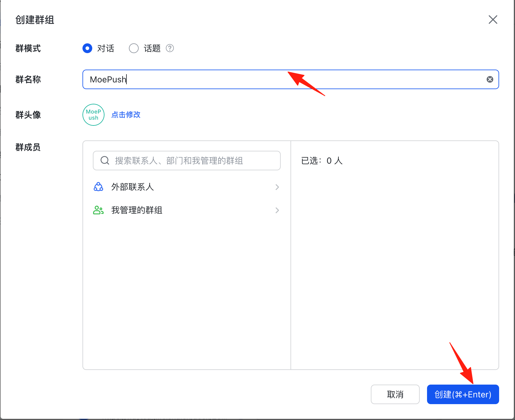Image resolution: width=515 pixels, height=420 pixels.
Task: Close the 创建群组 dialog
Action: pyautogui.click(x=493, y=20)
